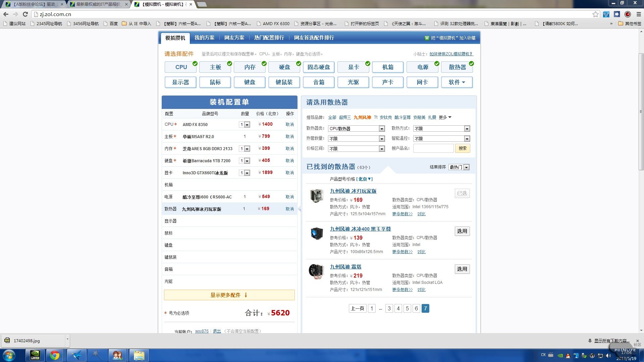
Task: Click the volume icon in system tray
Action: point(608,356)
